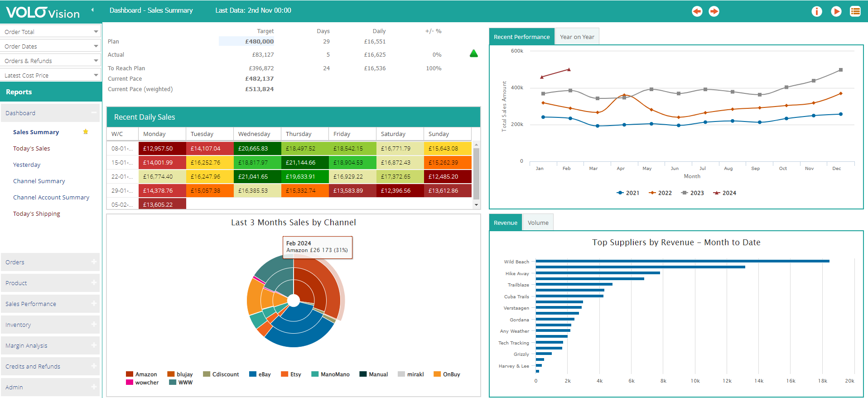Screen dimensions: 868x398
Task: Click the green up-triangle indicator in Actual row
Action: (x=474, y=53)
